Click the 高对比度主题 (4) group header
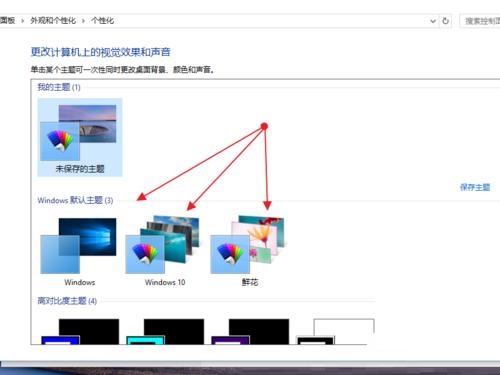The image size is (500, 375). point(67,301)
